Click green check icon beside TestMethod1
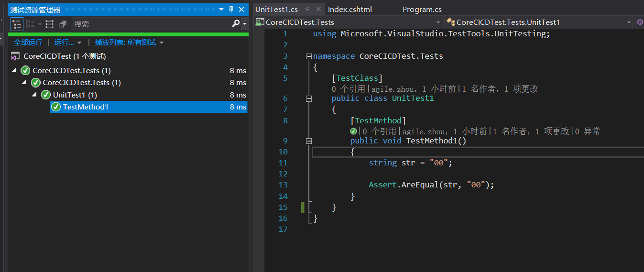The image size is (644, 272). point(56,107)
